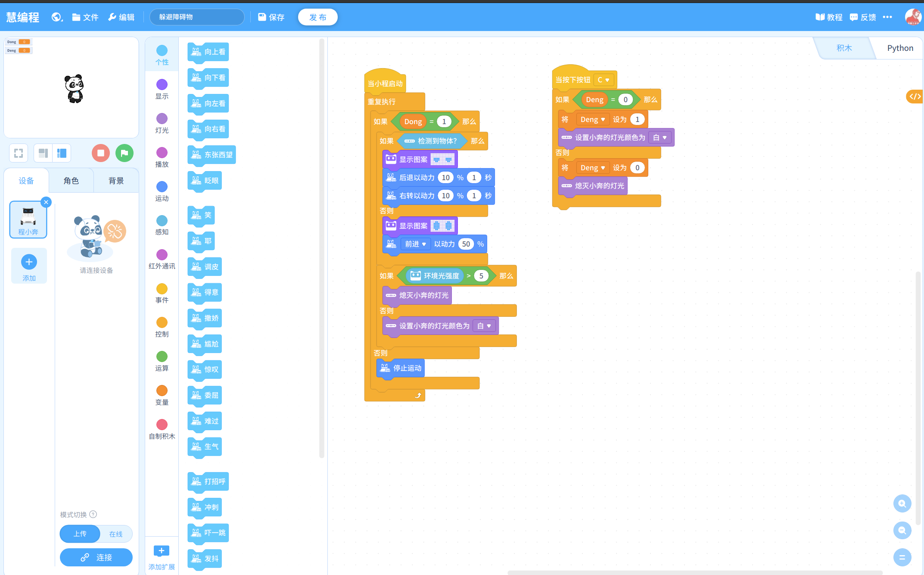Click the 发布 publish button
This screenshot has width=924, height=575.
pos(317,17)
